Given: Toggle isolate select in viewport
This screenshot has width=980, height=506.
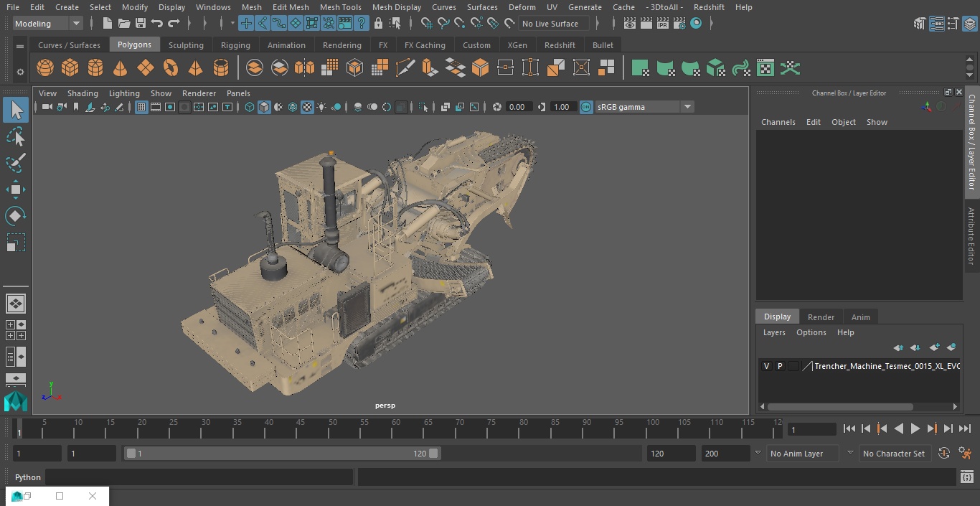Looking at the screenshot, I should point(423,107).
